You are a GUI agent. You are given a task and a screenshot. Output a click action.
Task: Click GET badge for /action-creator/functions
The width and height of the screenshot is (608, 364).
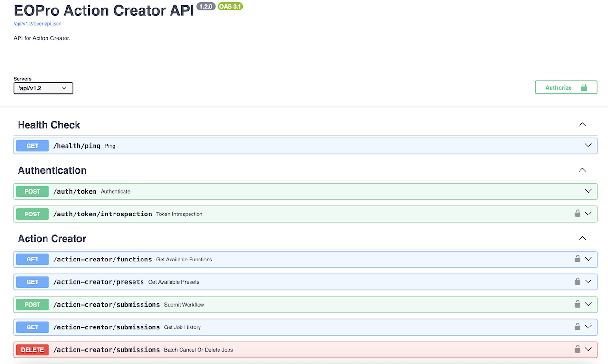[x=32, y=260]
